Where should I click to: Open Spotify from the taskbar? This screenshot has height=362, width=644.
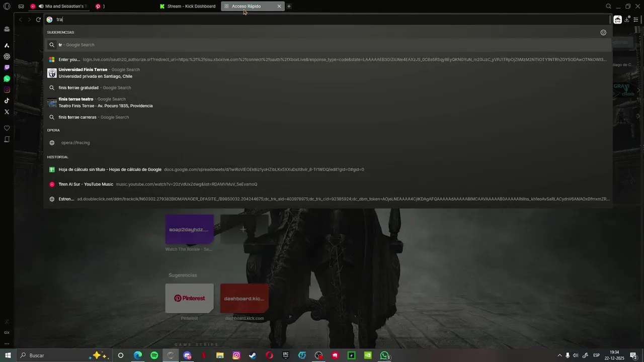pyautogui.click(x=154, y=355)
